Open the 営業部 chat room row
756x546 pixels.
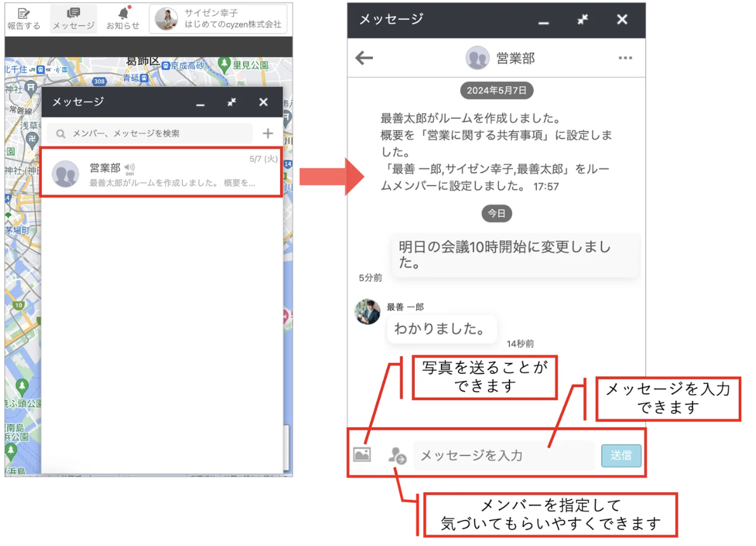coord(162,173)
